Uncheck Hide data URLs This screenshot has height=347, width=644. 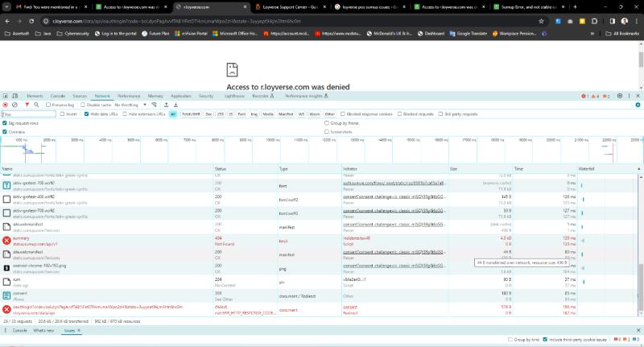85,114
